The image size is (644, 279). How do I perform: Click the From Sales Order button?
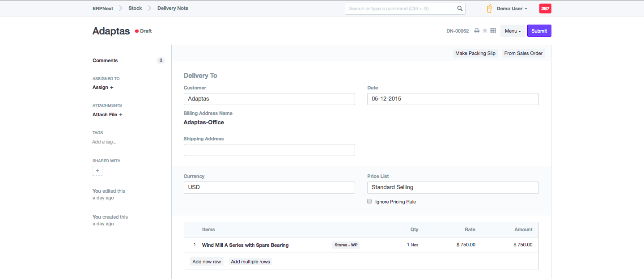pyautogui.click(x=523, y=53)
